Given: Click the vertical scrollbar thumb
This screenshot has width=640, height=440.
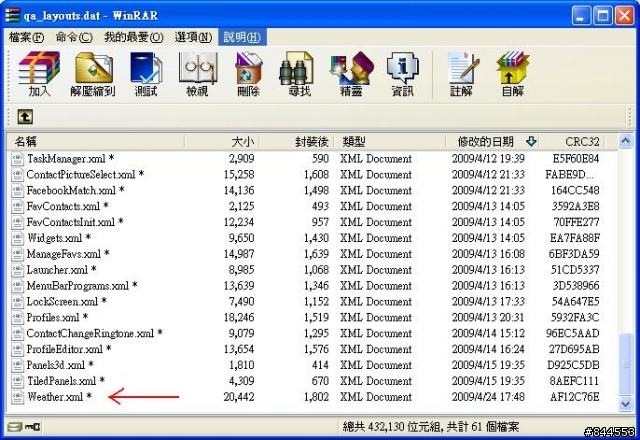Looking at the screenshot, I should click(x=625, y=364).
